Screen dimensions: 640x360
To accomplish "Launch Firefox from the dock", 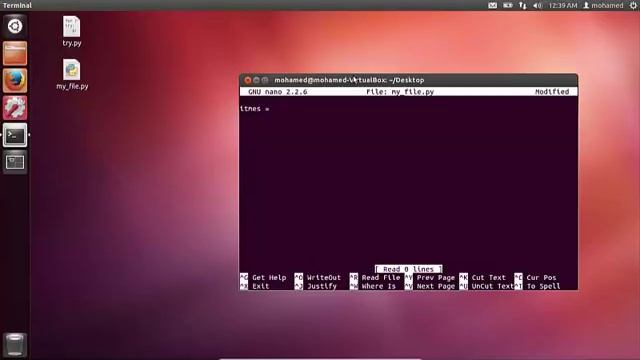I will pyautogui.click(x=15, y=80).
